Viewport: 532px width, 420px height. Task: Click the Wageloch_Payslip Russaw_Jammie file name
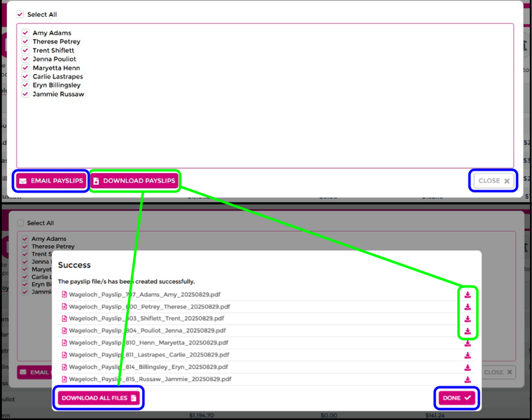coord(149,379)
